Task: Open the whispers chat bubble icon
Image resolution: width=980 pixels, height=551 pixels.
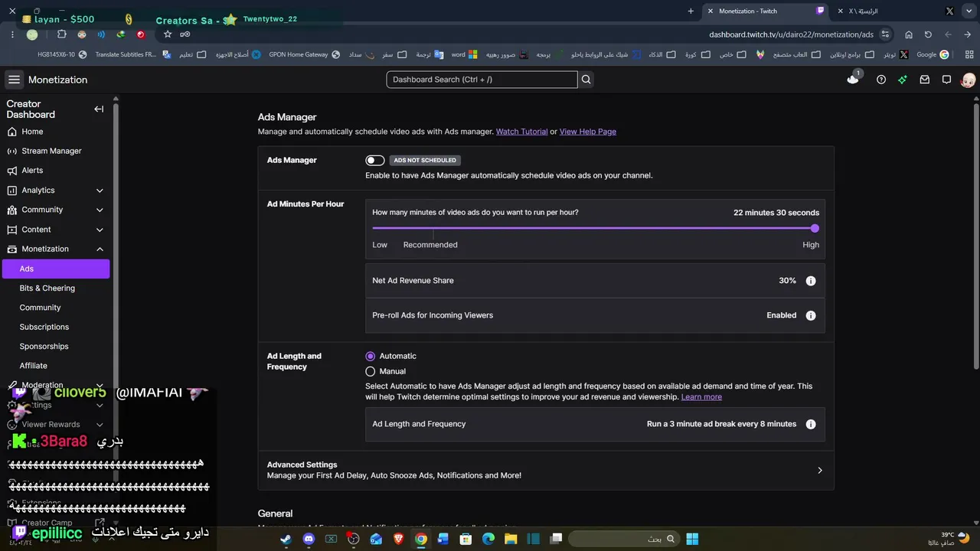Action: pos(946,80)
